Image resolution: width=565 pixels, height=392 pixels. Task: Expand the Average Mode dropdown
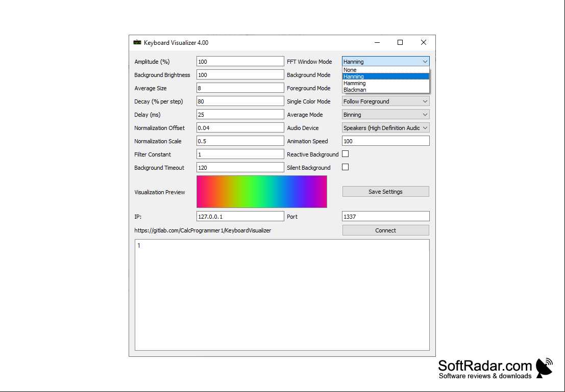pos(385,115)
